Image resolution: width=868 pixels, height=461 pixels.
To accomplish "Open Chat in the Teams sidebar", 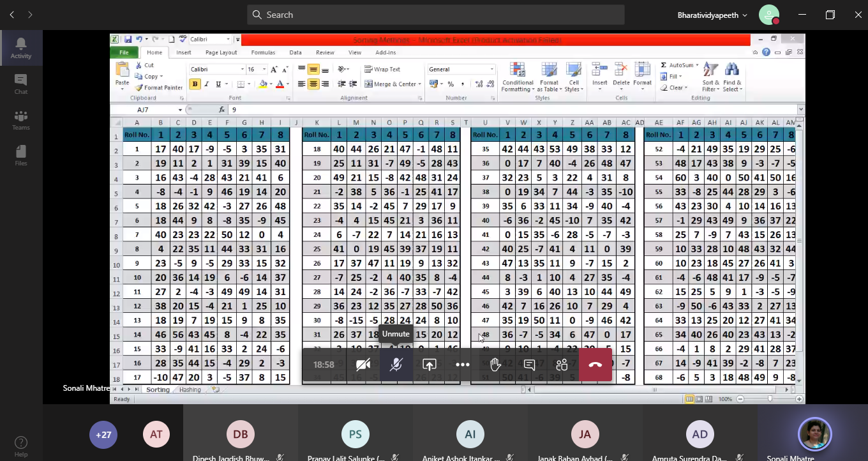I will pyautogui.click(x=21, y=84).
